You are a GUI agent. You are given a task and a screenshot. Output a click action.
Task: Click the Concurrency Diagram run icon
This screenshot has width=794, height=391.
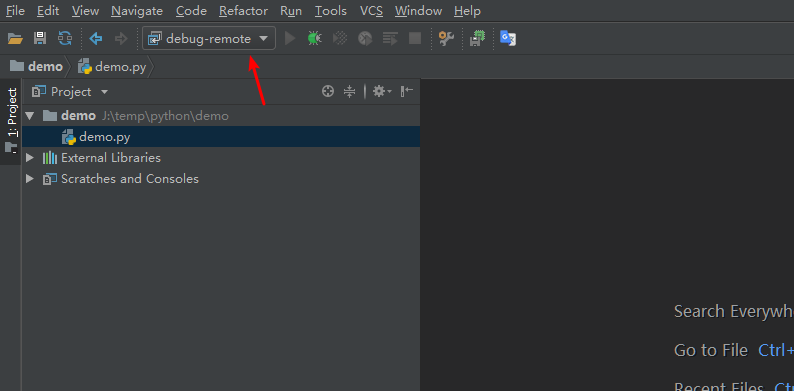[390, 38]
